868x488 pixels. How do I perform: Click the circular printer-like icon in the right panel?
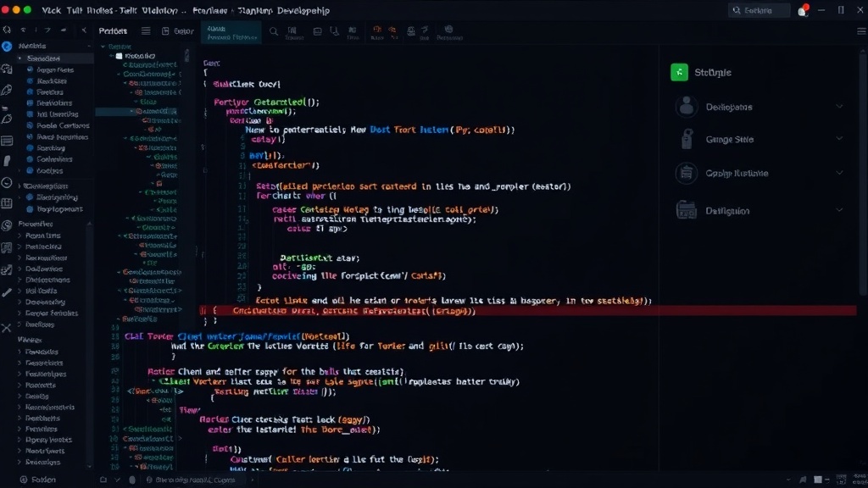point(687,173)
